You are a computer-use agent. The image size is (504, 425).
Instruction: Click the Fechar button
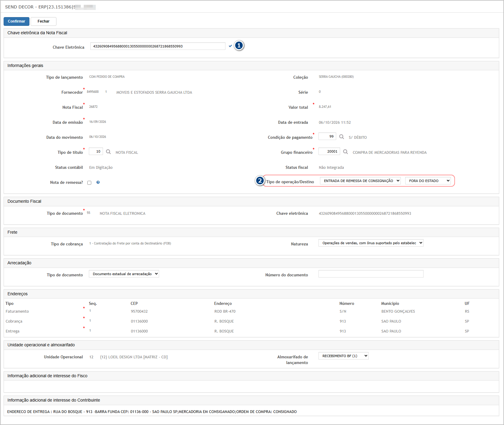[x=44, y=21]
